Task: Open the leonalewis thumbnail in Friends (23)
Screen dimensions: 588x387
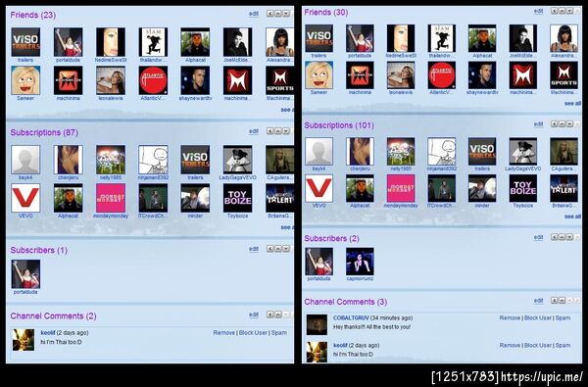Action: coord(111,80)
